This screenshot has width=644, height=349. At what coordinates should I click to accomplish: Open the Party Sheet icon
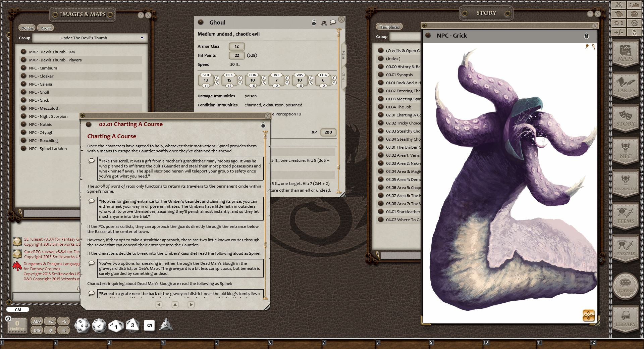click(x=634, y=5)
